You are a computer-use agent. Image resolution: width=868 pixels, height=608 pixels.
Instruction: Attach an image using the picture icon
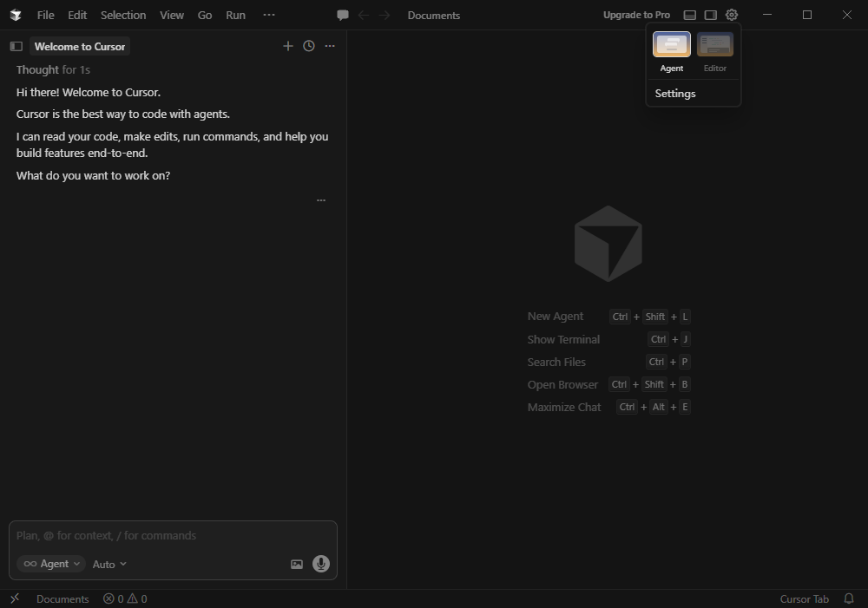pyautogui.click(x=297, y=564)
